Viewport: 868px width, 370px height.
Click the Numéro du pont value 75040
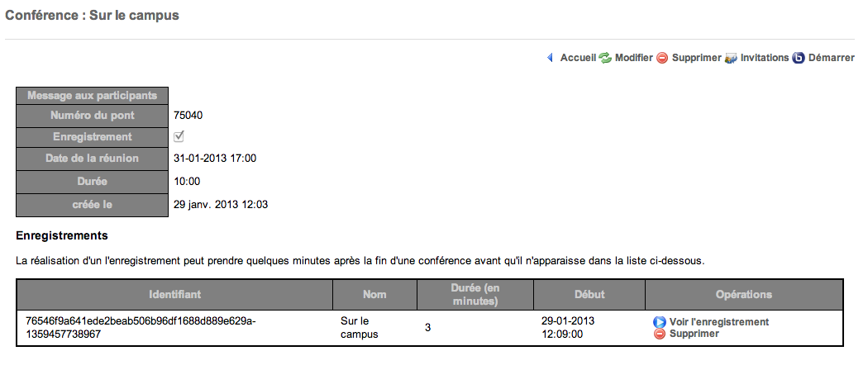pyautogui.click(x=188, y=115)
